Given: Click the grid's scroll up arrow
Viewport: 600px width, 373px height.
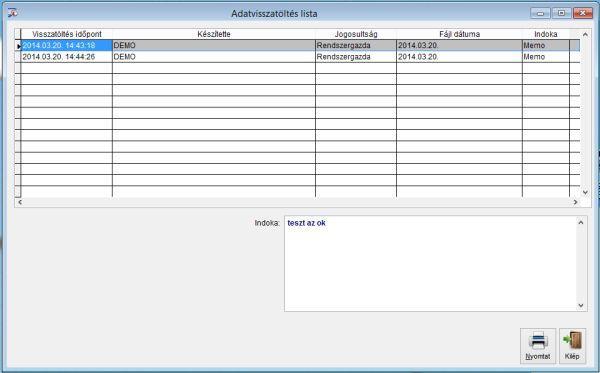Looking at the screenshot, I should pos(585,34).
